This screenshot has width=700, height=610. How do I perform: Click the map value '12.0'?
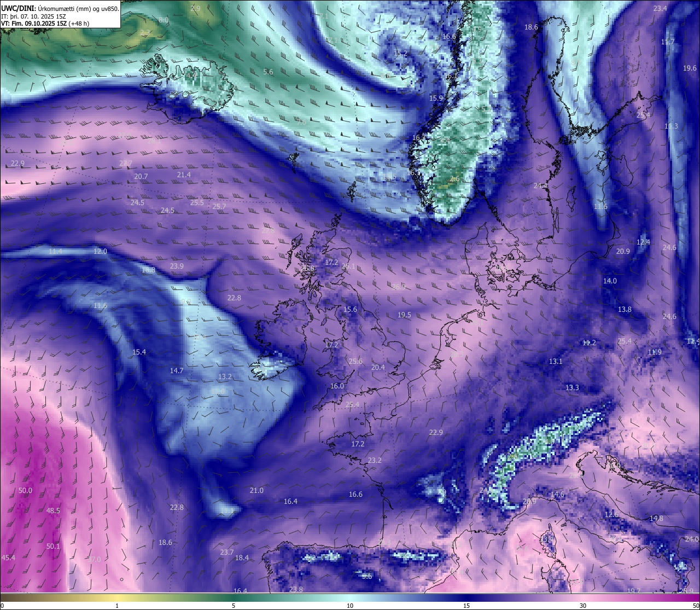pos(100,252)
